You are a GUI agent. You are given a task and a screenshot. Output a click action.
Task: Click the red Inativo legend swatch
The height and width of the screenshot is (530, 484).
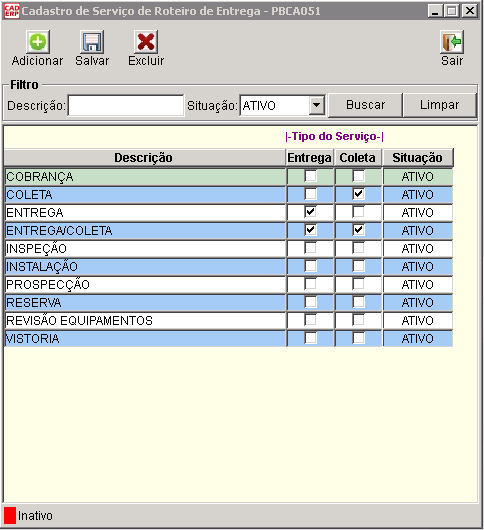(10, 515)
